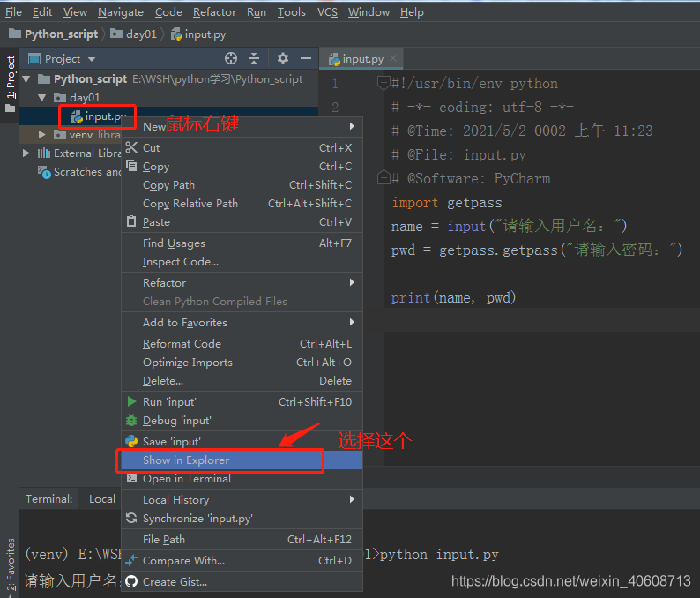
Task: Click the green Run 'input' arrow icon
Action: tap(131, 401)
